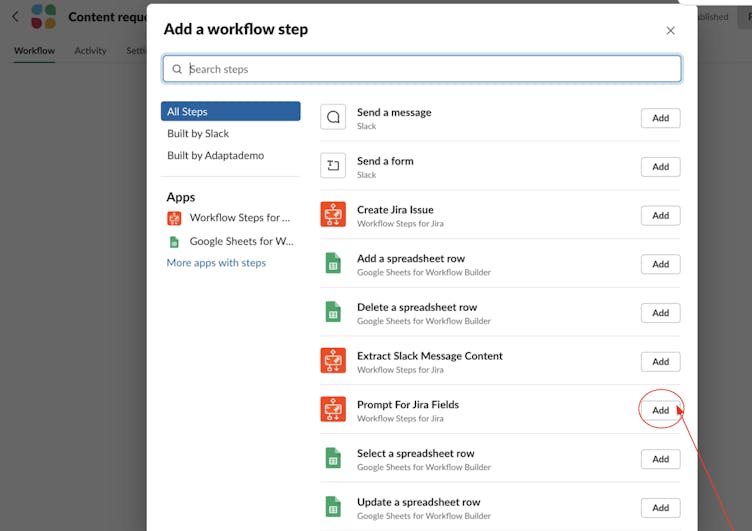Image resolution: width=752 pixels, height=531 pixels.
Task: Add the Prompt For Jira Fields step
Action: pyautogui.click(x=660, y=410)
